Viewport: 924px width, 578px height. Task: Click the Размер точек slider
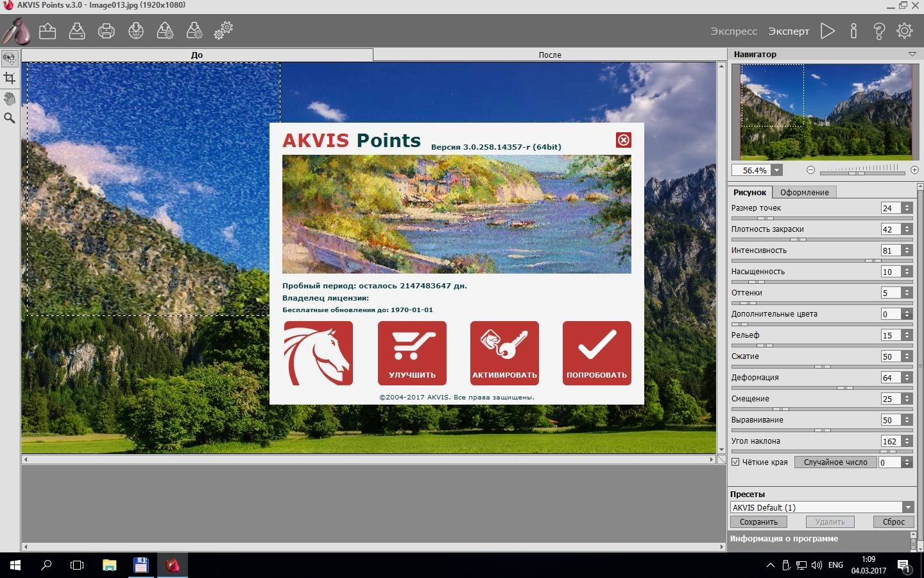click(822, 218)
